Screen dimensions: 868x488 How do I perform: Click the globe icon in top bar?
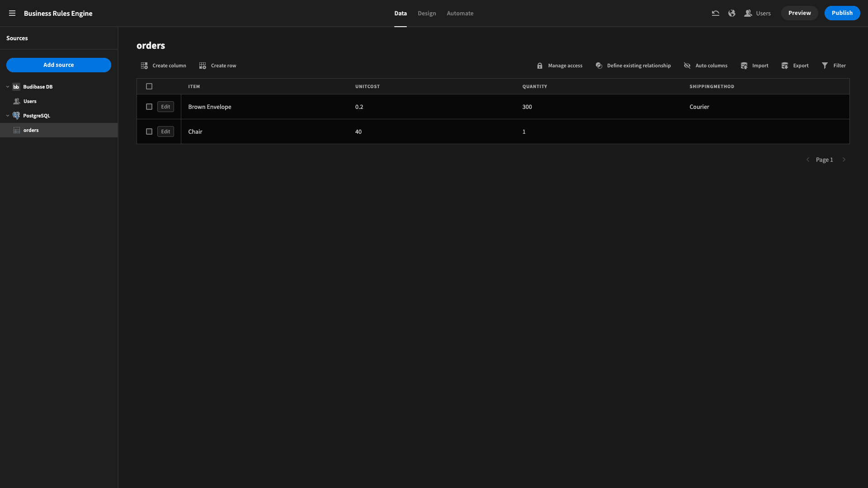(731, 13)
